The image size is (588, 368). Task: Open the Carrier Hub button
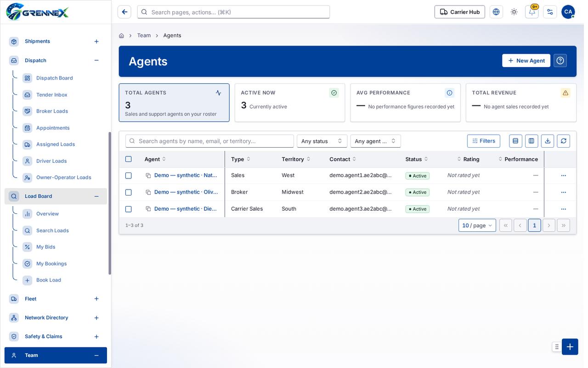point(459,12)
